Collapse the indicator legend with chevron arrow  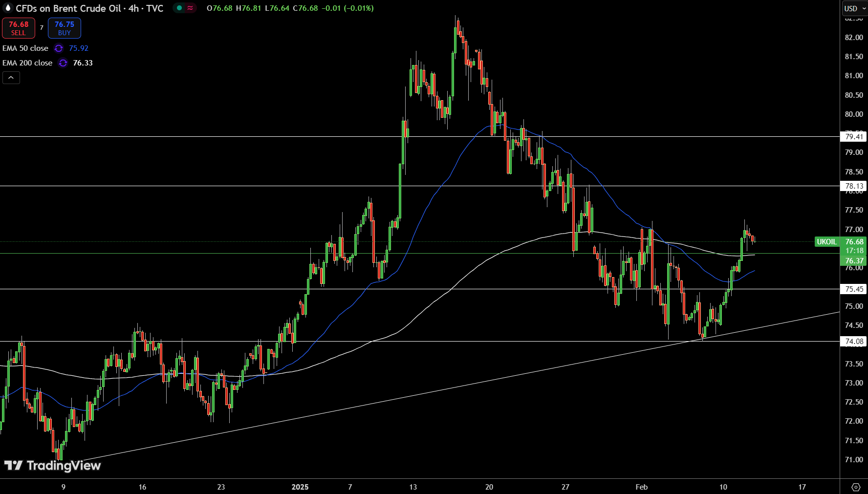coord(11,78)
